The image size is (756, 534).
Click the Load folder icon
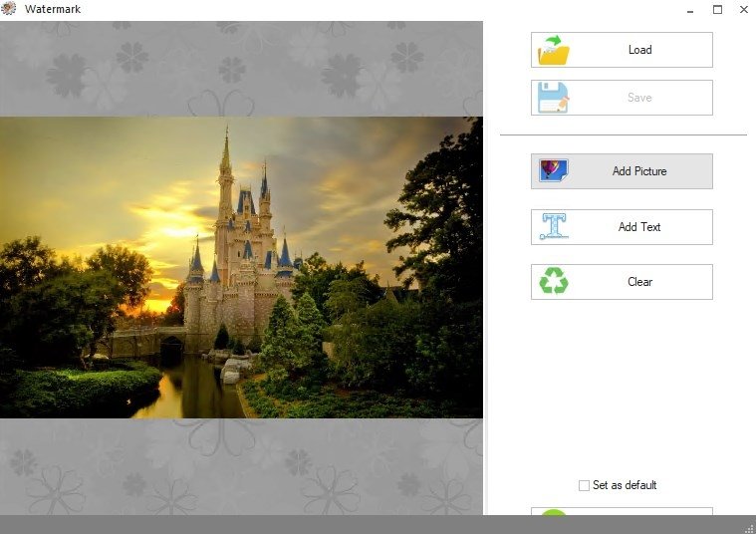[x=554, y=50]
